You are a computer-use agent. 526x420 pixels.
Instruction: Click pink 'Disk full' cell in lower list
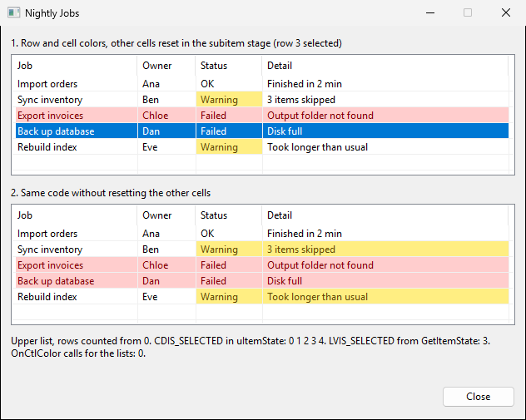click(385, 281)
